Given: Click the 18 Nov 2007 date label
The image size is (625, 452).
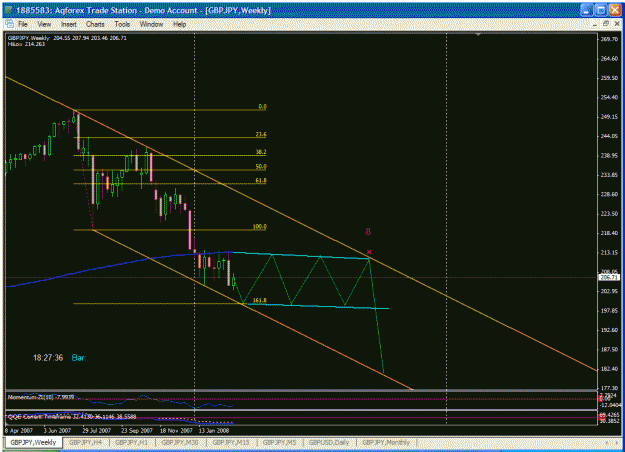Looking at the screenshot, I should 176,430.
